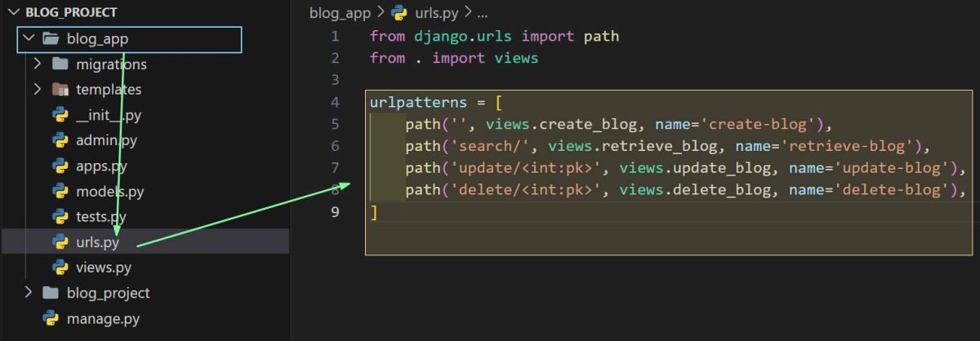Open tests.py in the explorer

tap(101, 216)
